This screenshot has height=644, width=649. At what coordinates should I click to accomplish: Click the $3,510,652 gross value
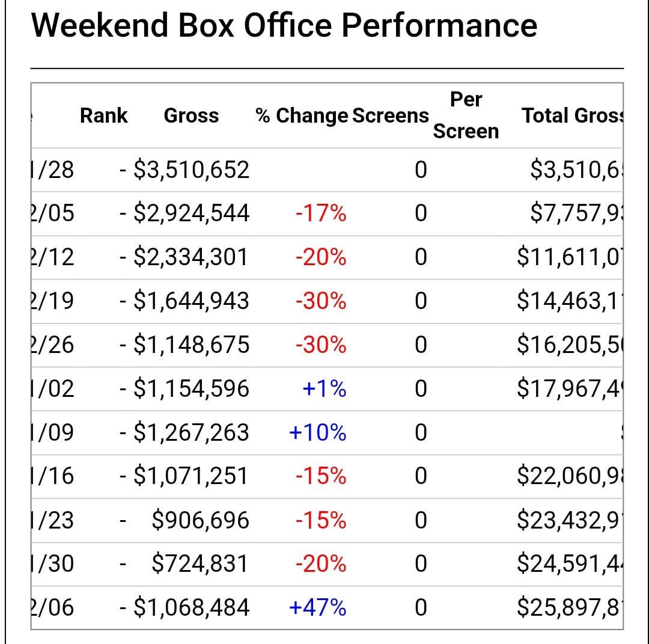pyautogui.click(x=191, y=170)
